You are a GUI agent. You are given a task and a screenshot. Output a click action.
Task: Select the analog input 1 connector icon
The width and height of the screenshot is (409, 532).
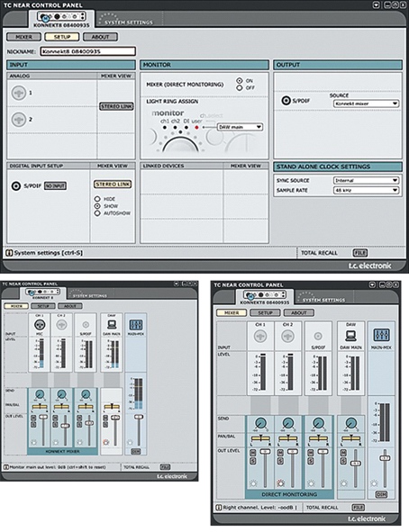tap(19, 93)
